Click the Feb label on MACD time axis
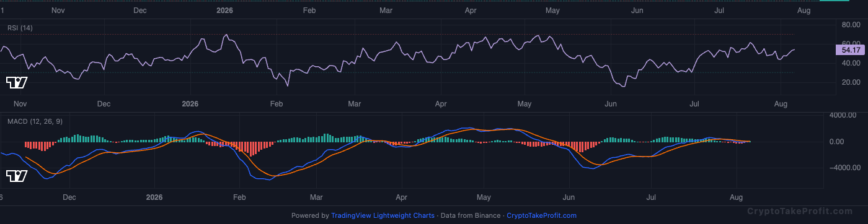The width and height of the screenshot is (868, 224). pos(239,197)
